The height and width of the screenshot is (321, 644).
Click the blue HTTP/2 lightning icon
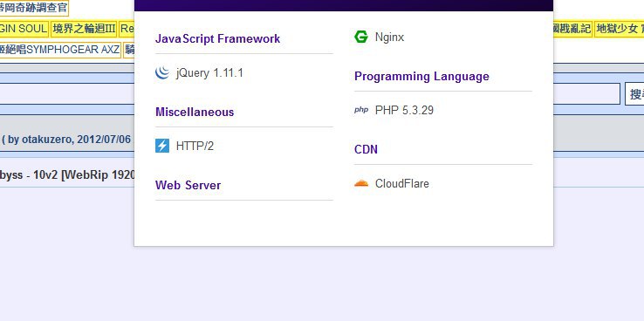click(162, 146)
